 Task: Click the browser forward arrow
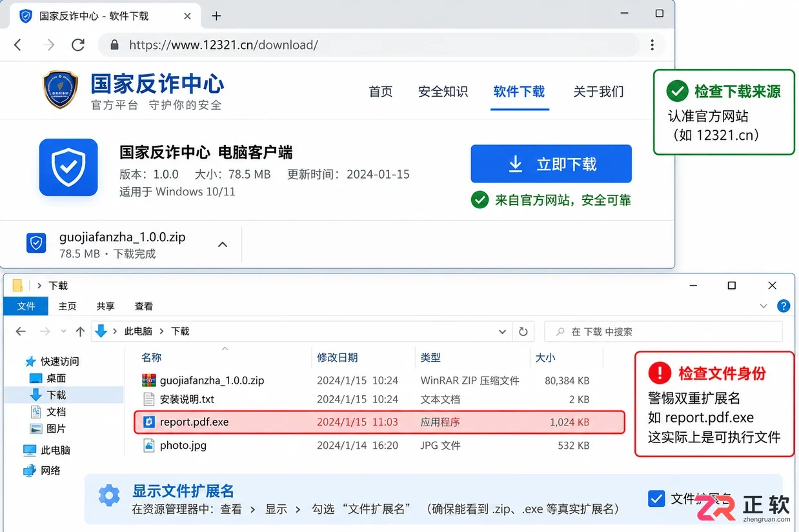click(48, 44)
